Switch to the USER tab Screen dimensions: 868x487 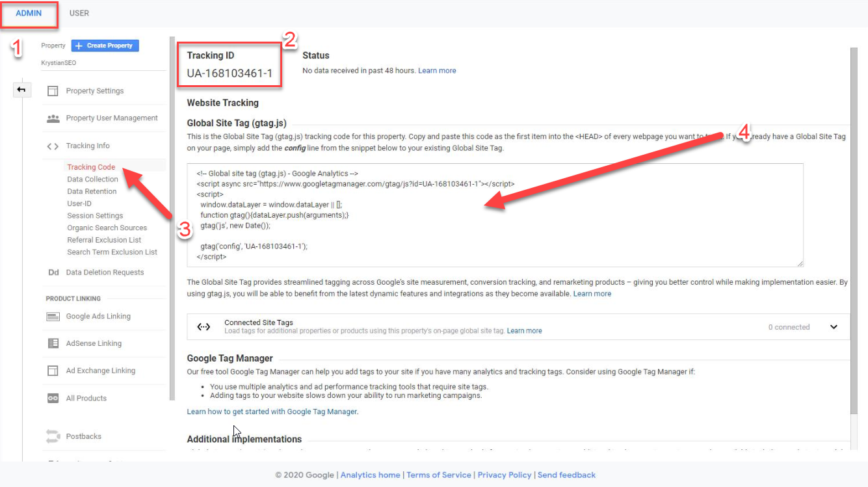[79, 13]
